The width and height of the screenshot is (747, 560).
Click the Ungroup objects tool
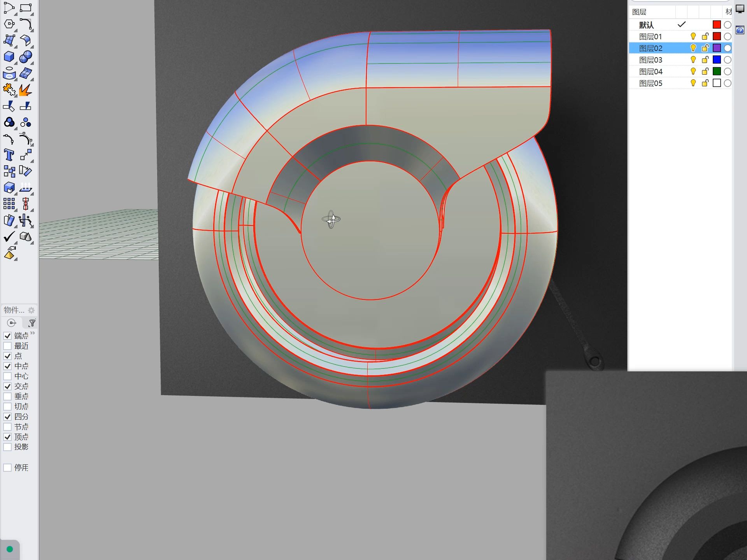point(26,122)
